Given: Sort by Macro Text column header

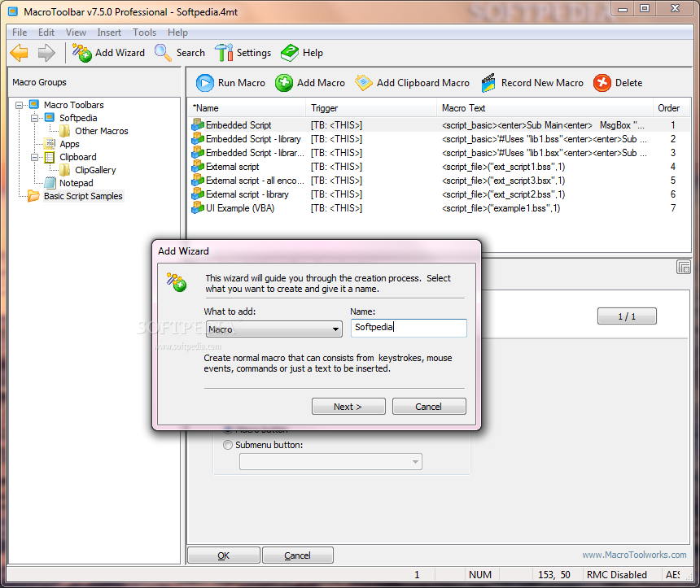Looking at the screenshot, I should [545, 108].
